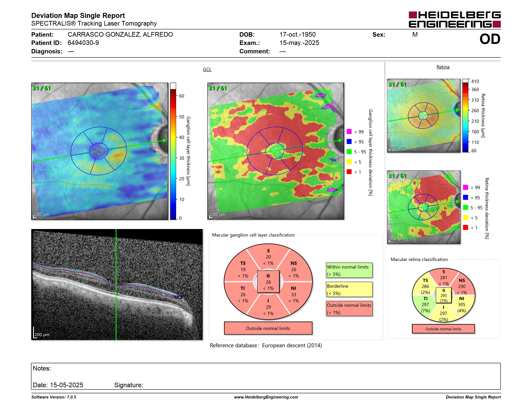Select the TS sector 286 in retina chart
532x411 pixels.
click(426, 286)
